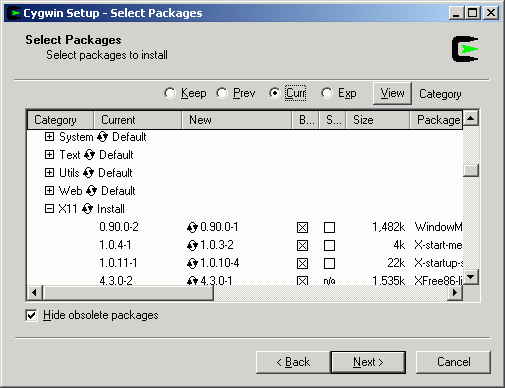Click the cycle icon next to X11 Install

coord(87,209)
